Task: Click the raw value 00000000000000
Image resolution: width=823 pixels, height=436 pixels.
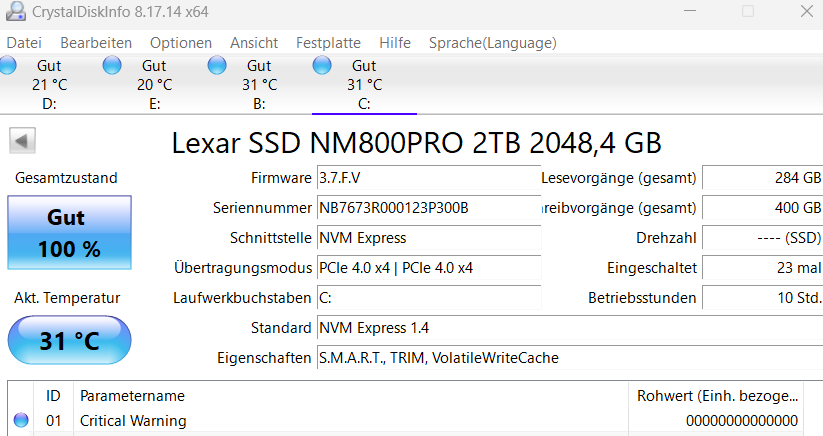Action: click(x=742, y=421)
